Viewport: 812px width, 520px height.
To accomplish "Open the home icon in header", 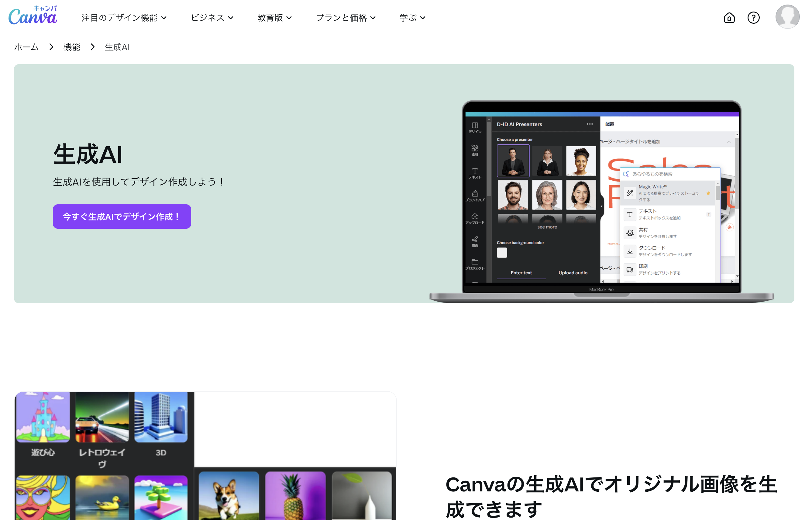I will pos(729,18).
